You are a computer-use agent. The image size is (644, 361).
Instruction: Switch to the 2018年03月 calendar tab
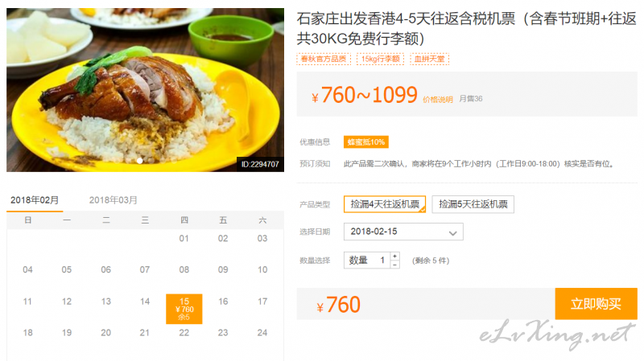click(114, 200)
